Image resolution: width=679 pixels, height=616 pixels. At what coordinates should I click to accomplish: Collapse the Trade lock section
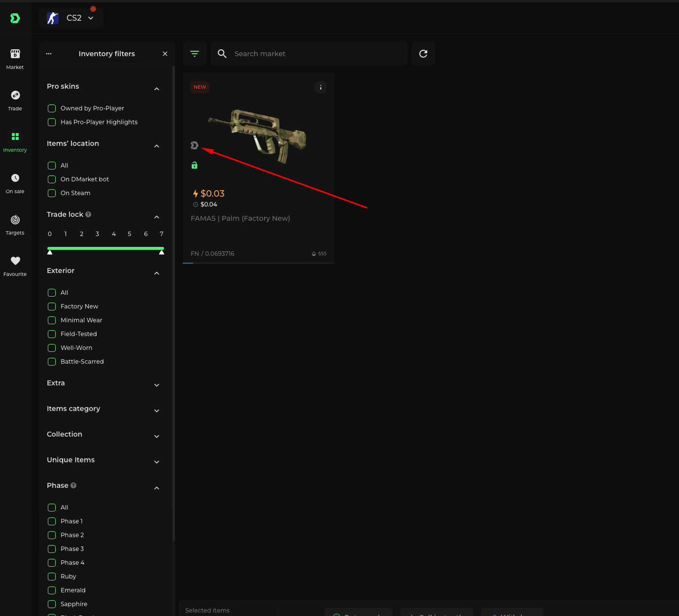click(x=157, y=217)
